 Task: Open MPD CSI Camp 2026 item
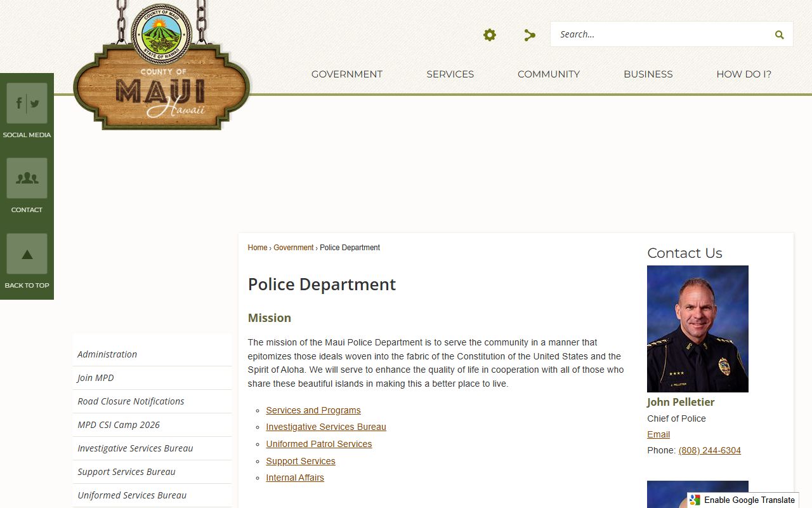152,425
